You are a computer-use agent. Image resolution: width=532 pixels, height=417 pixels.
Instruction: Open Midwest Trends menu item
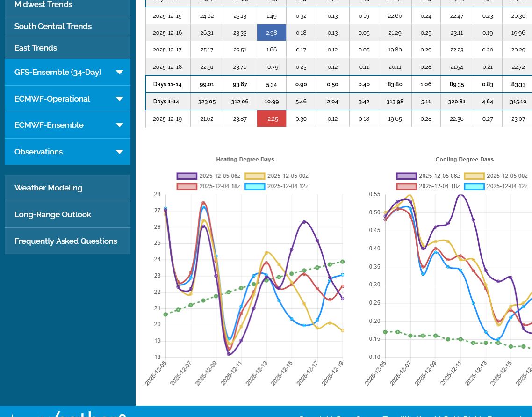(x=43, y=5)
